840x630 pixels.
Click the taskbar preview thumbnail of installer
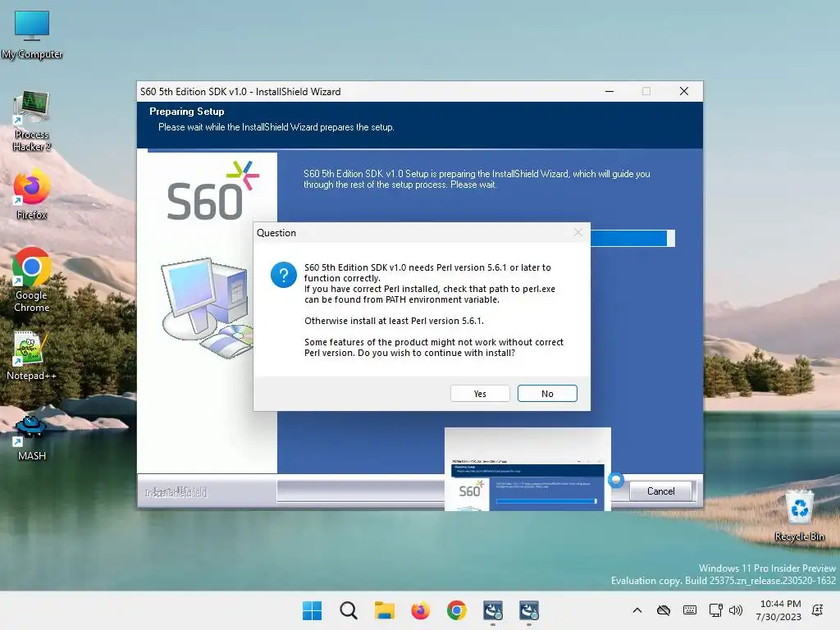pos(527,469)
